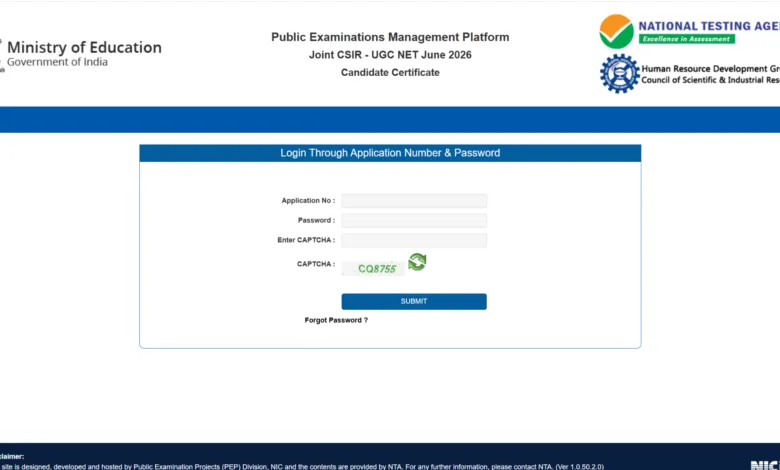This screenshot has height=470, width=780.
Task: Click the Application No label
Action: click(308, 200)
